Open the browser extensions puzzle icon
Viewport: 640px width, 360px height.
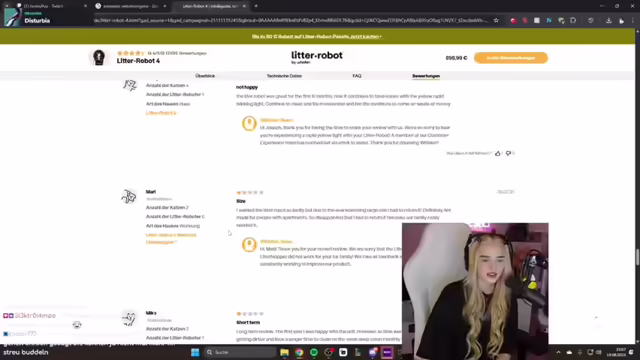[x=573, y=20]
